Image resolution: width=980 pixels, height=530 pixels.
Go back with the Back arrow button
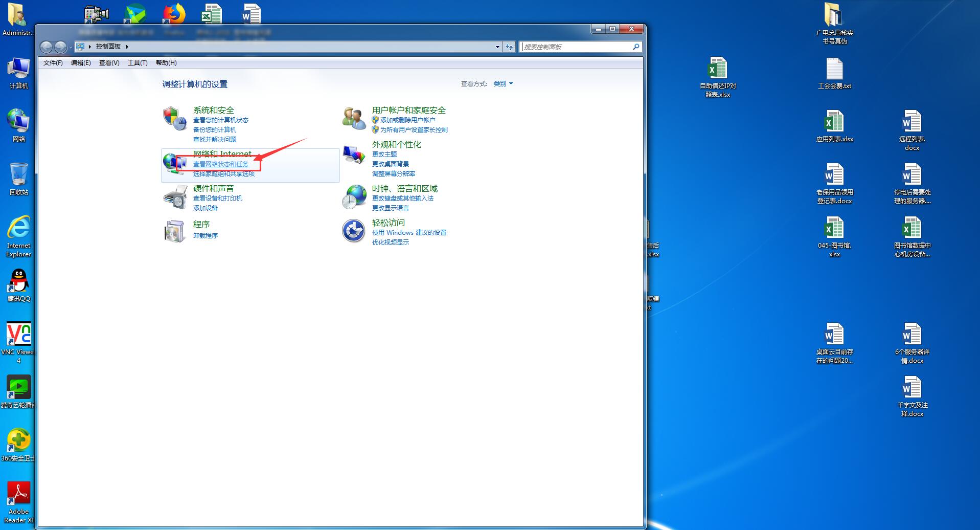(x=47, y=47)
